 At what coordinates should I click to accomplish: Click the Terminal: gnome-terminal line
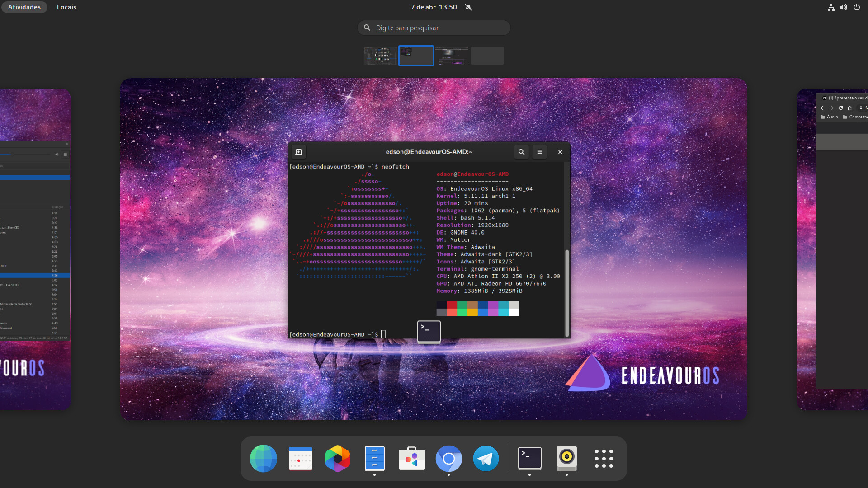[x=477, y=269]
